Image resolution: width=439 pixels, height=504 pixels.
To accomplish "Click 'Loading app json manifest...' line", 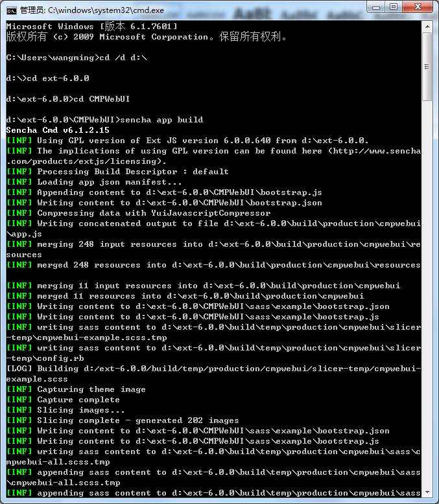I will [x=94, y=182].
